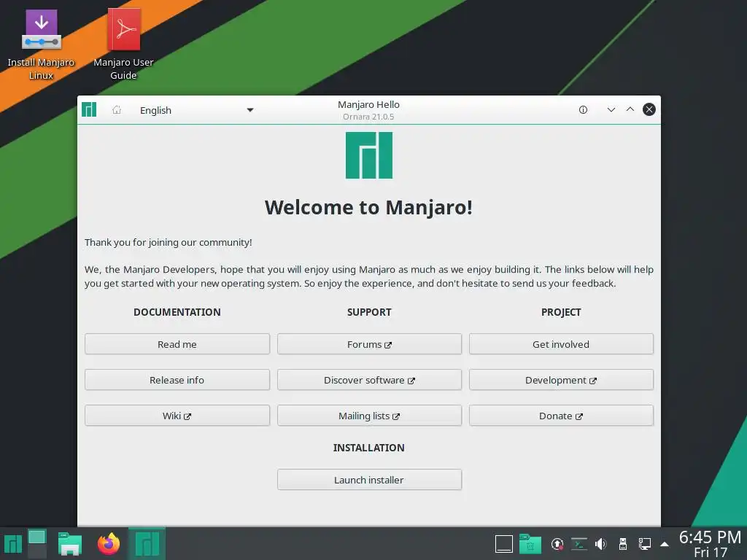
Task: Click the home icon in Manjaro Hello
Action: [x=117, y=110]
